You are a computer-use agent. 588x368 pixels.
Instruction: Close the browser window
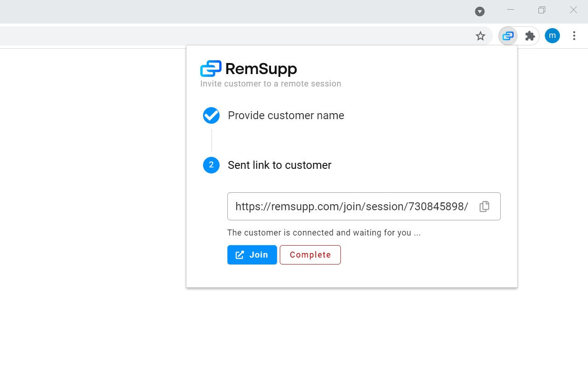coord(573,10)
